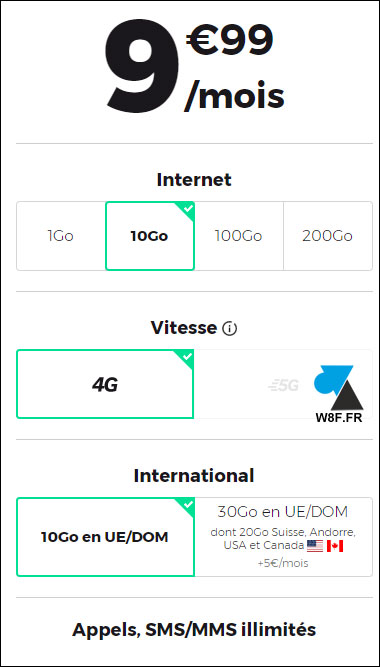Select 4G speed option
Screen dimensions: 380x667
point(105,384)
